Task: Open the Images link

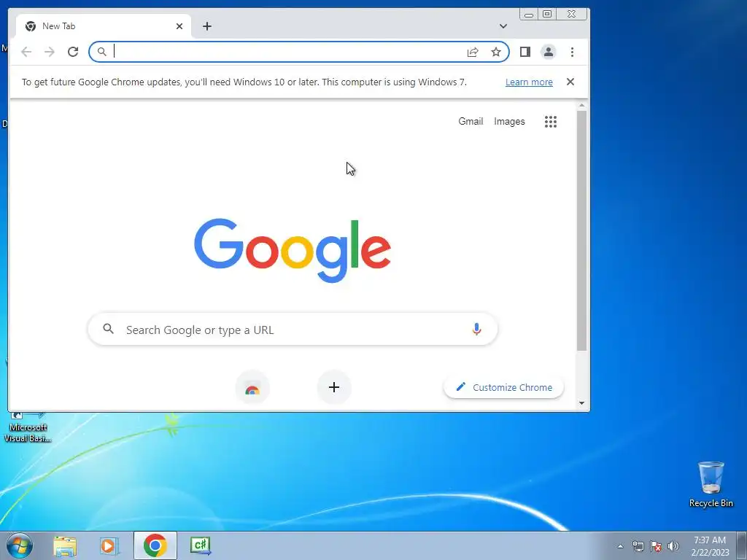Action: [x=509, y=122]
